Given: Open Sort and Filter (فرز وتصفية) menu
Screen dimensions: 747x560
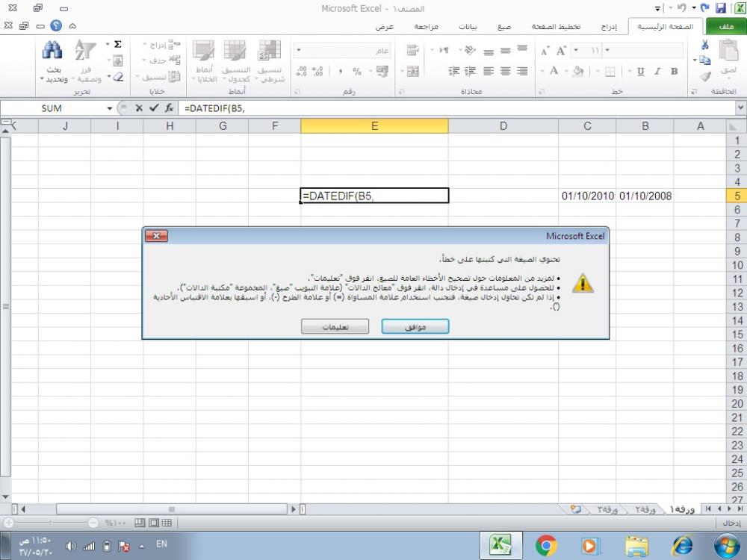Looking at the screenshot, I should tap(86, 62).
